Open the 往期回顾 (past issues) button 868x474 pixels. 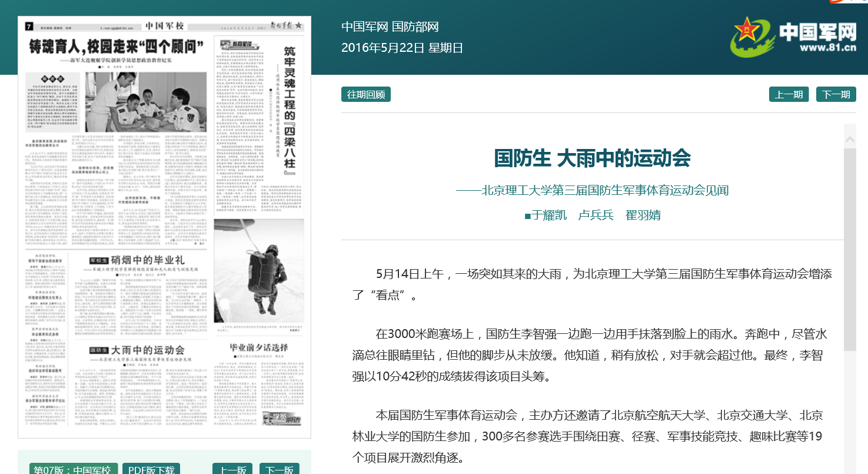[x=365, y=94]
